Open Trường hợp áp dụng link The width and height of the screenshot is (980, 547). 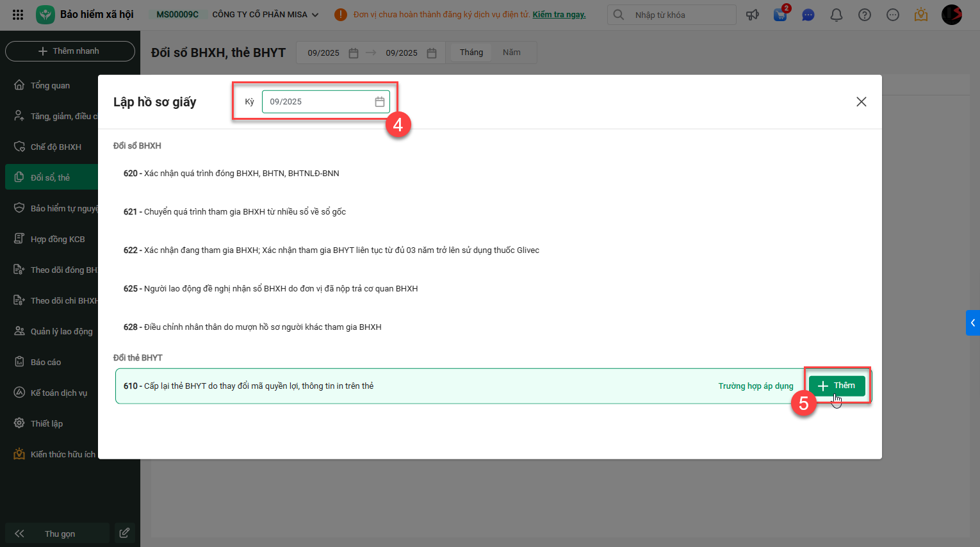[x=756, y=386]
